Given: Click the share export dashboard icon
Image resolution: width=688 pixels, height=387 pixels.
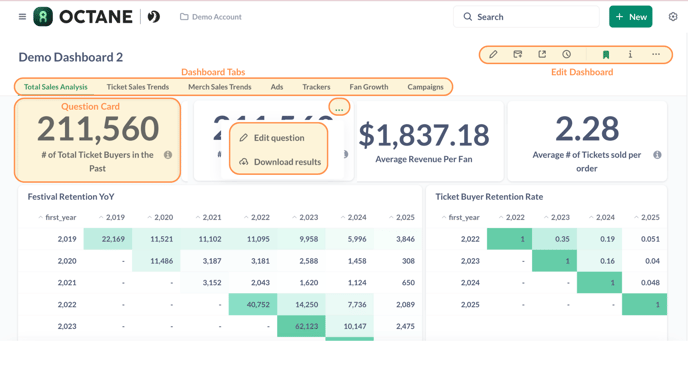Looking at the screenshot, I should point(542,54).
